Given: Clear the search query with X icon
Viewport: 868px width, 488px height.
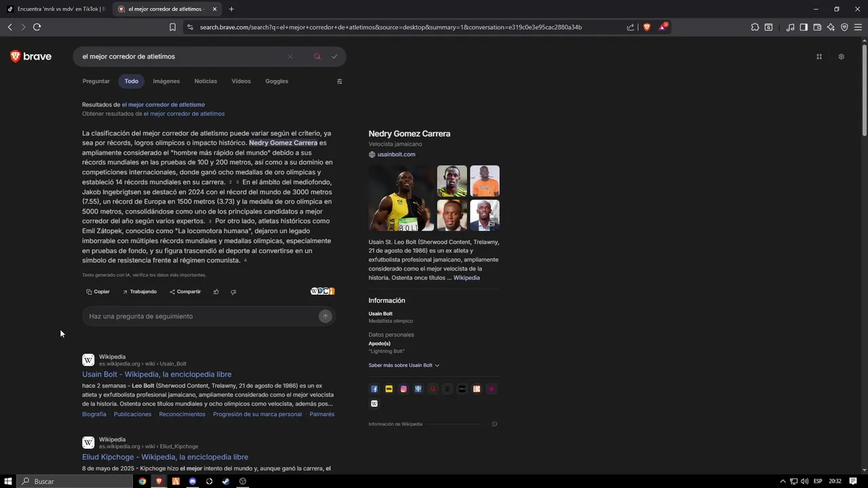Looking at the screenshot, I should [290, 56].
